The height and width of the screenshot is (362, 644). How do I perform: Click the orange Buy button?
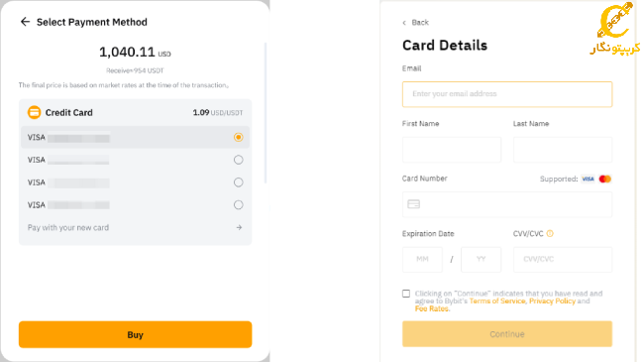click(x=135, y=334)
